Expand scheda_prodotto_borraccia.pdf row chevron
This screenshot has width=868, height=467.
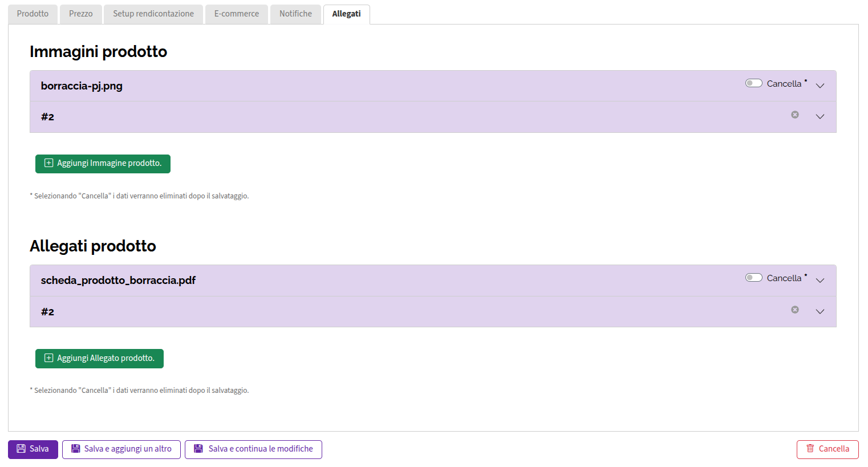[820, 280]
